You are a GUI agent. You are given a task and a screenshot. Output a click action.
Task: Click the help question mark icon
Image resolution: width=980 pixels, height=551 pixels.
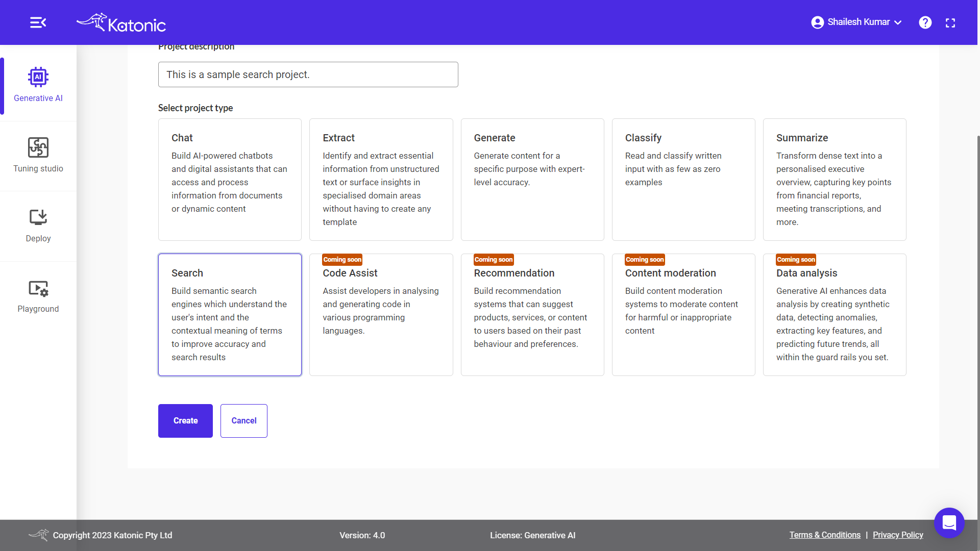click(925, 22)
